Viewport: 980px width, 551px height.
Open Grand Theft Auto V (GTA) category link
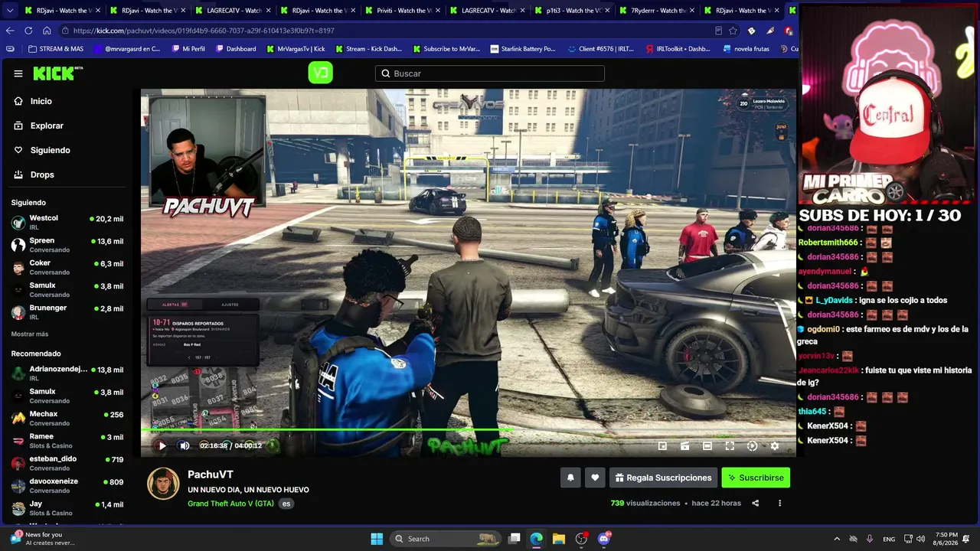point(230,504)
